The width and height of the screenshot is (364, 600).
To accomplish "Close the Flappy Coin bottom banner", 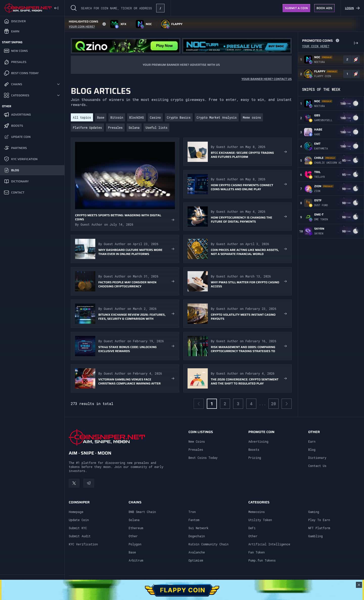I will [359, 585].
